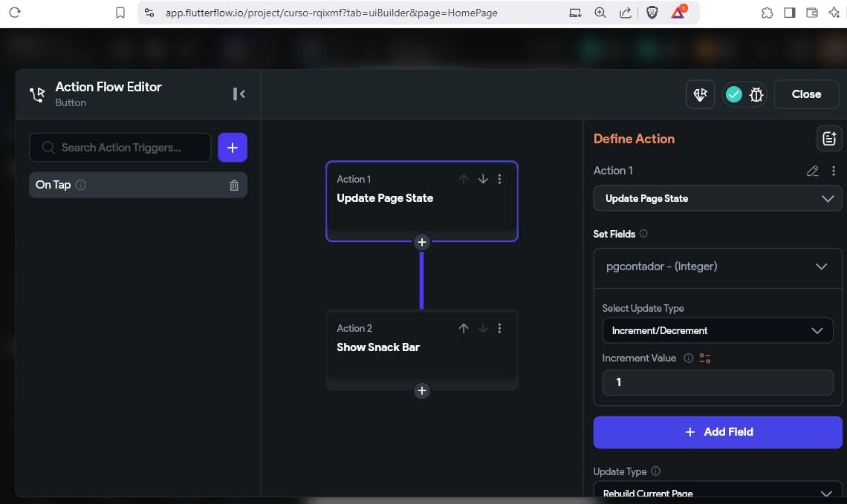
Task: Select the Action 2 Show Snack Bar card
Action: click(422, 350)
